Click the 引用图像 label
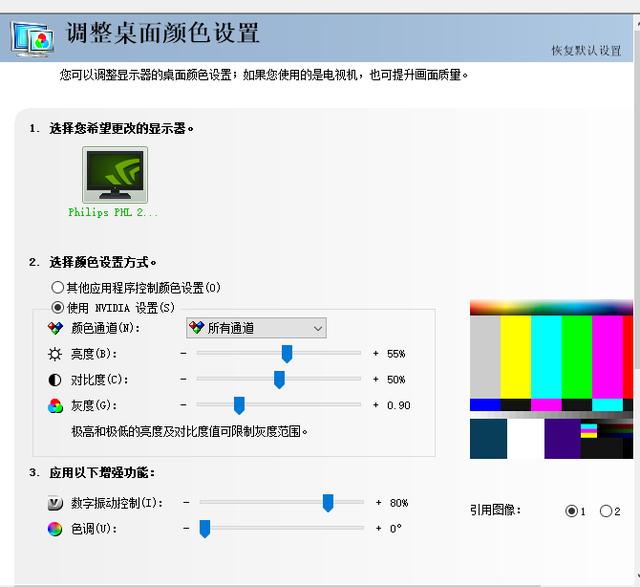The height and width of the screenshot is (587, 640). 495,510
